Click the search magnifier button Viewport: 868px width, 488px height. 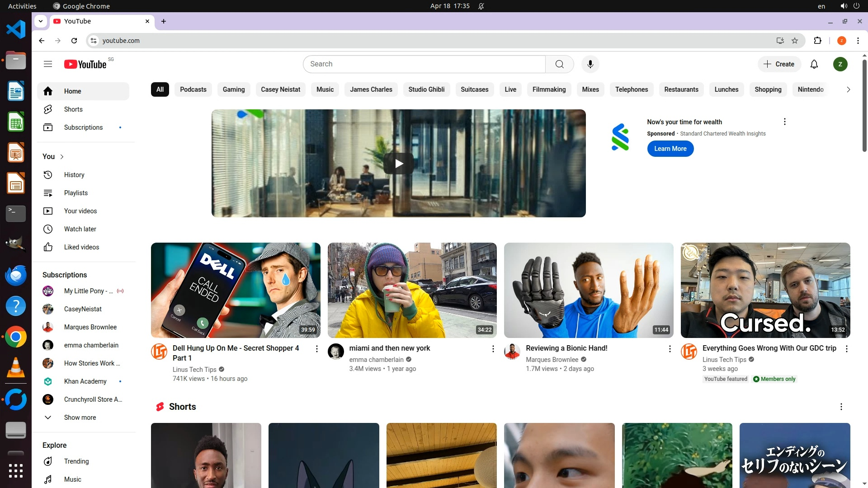pos(559,64)
